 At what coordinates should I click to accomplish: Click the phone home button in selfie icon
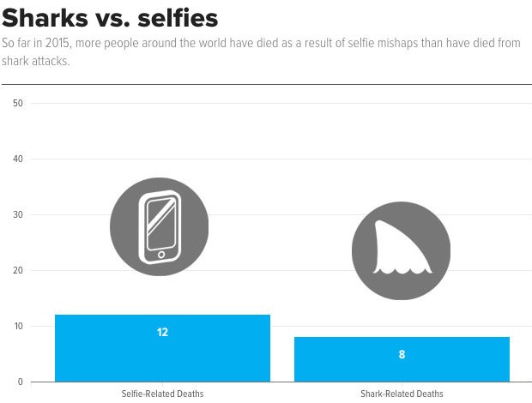coord(161,255)
